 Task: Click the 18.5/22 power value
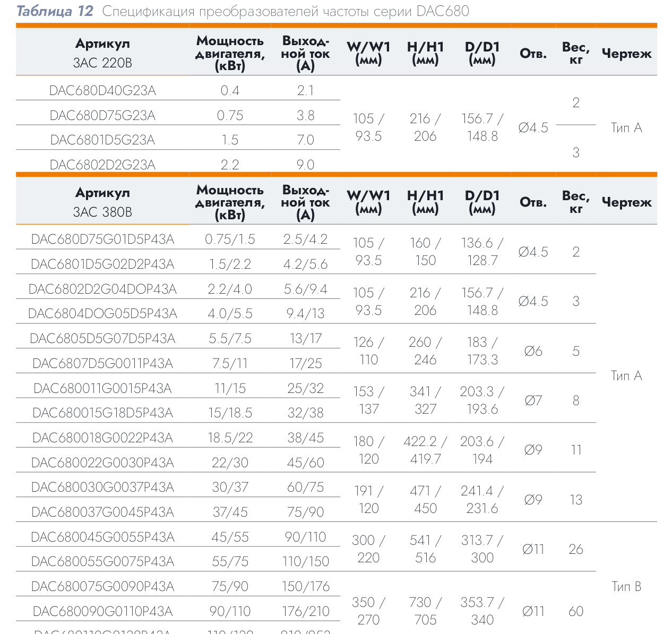pyautogui.click(x=230, y=438)
